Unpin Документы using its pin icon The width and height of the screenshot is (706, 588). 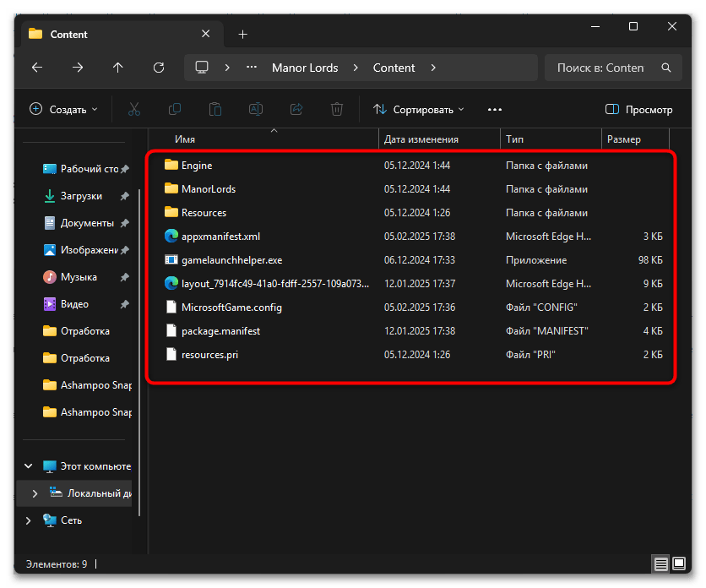(125, 223)
